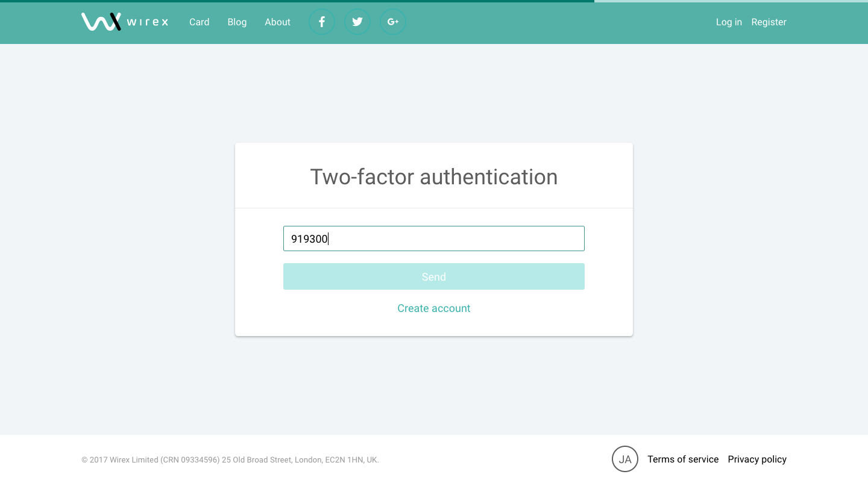The image size is (868, 483).
Task: Open the Twitter bird icon
Action: click(x=357, y=22)
